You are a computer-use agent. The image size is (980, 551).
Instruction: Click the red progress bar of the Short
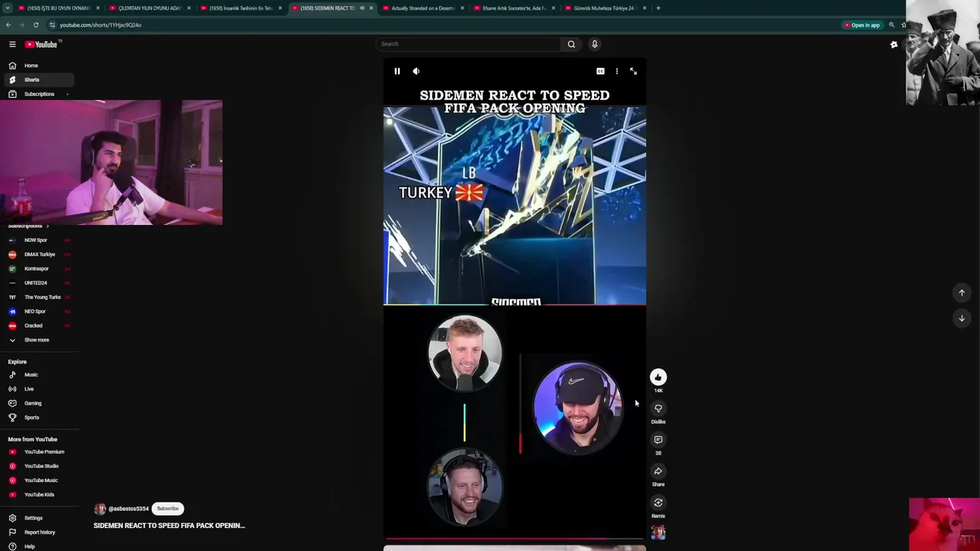(x=514, y=540)
